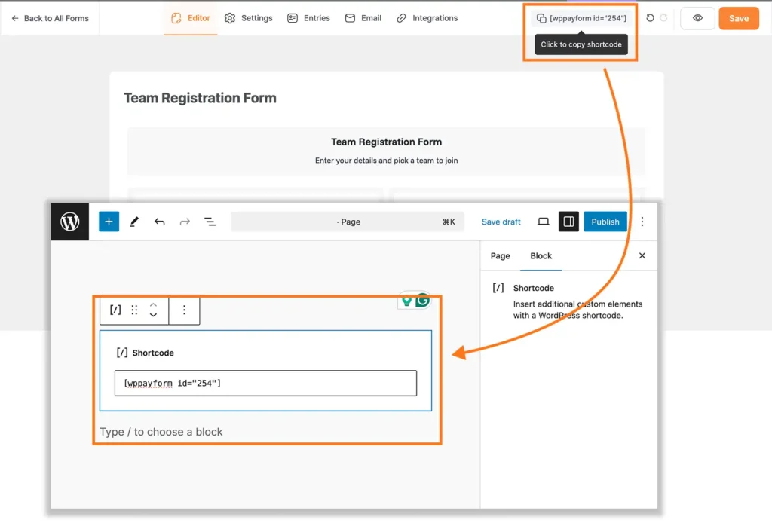Open WordPress editor options three-dot menu
This screenshot has width=772, height=532.
[x=642, y=222]
